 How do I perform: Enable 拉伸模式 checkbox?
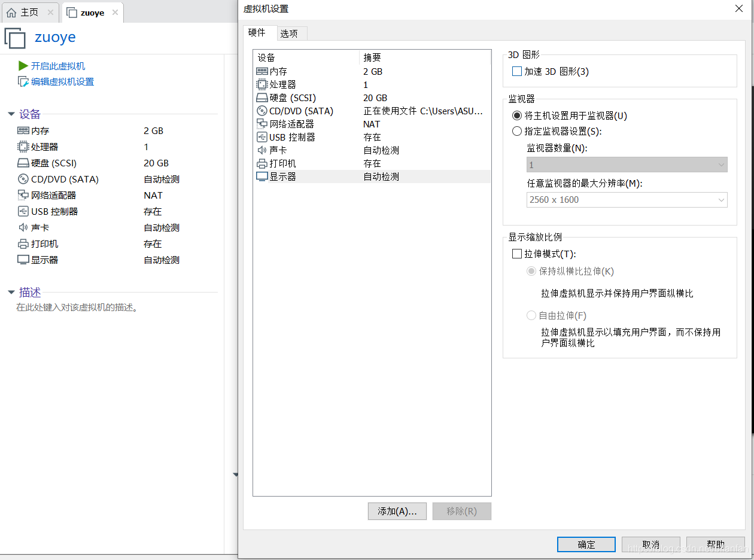coord(517,254)
